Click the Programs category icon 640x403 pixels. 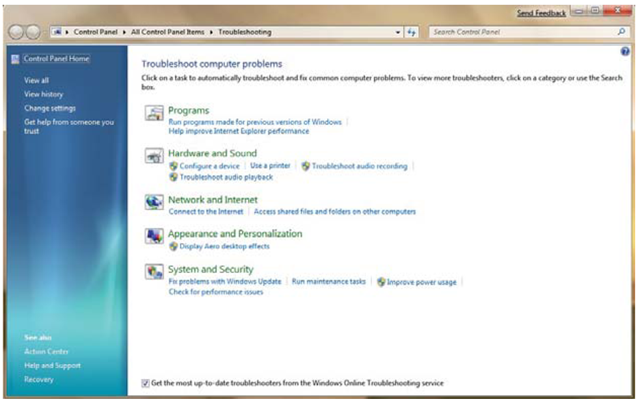pyautogui.click(x=154, y=113)
